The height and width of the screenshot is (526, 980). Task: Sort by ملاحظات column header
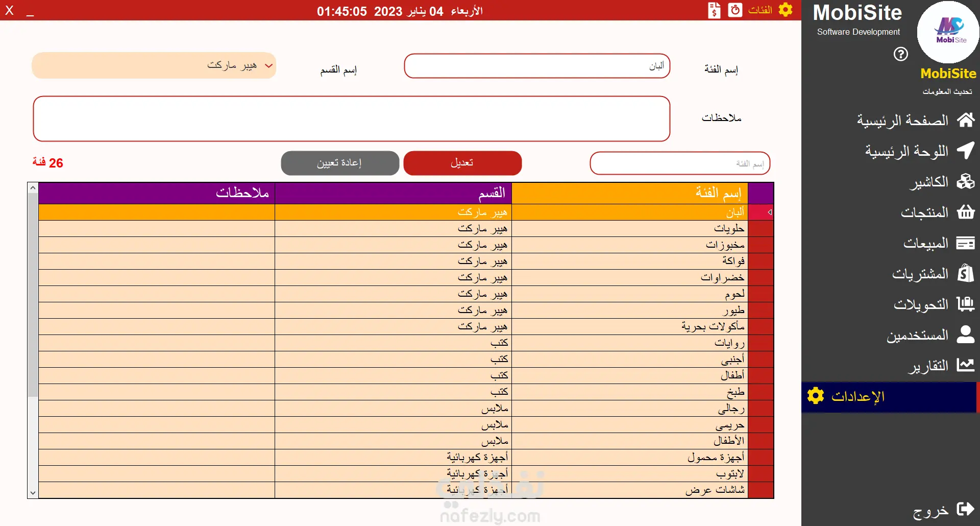tap(157, 193)
